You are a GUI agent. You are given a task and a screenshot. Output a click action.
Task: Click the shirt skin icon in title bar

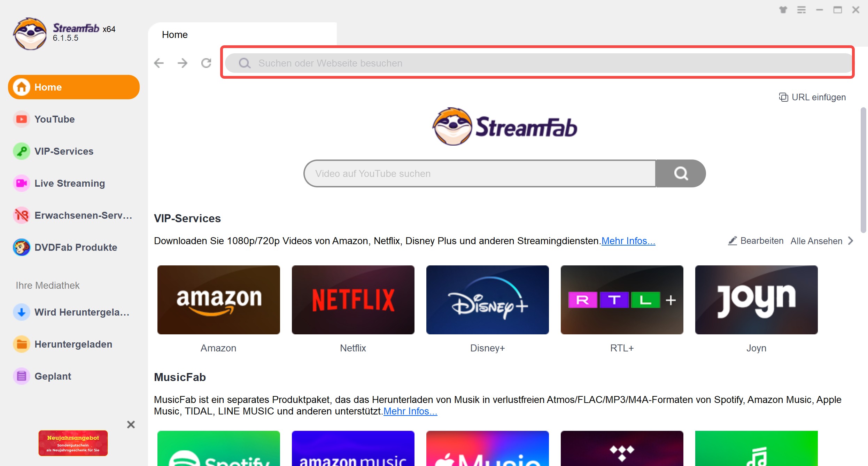click(x=783, y=10)
